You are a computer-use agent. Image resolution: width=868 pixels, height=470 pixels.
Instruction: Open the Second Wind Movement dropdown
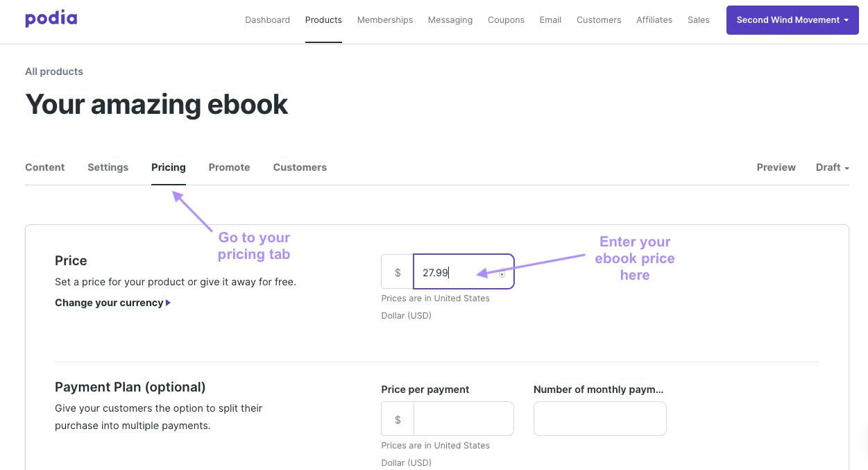(792, 20)
